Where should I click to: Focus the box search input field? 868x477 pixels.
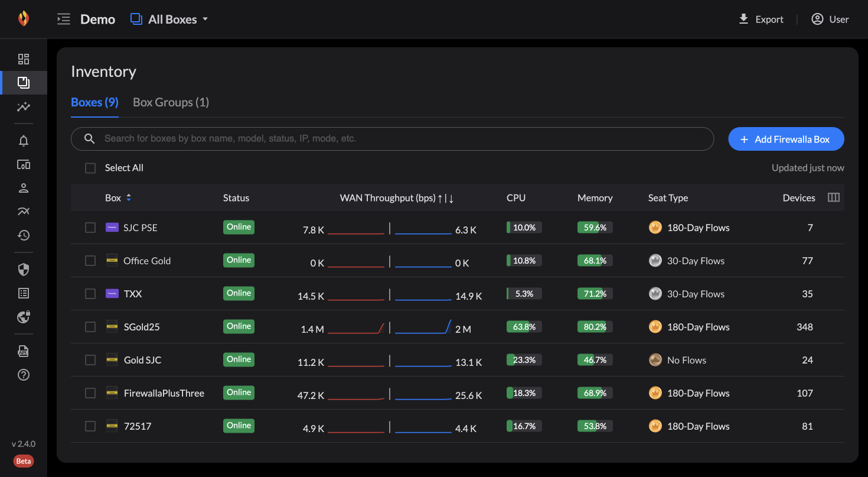(x=392, y=139)
